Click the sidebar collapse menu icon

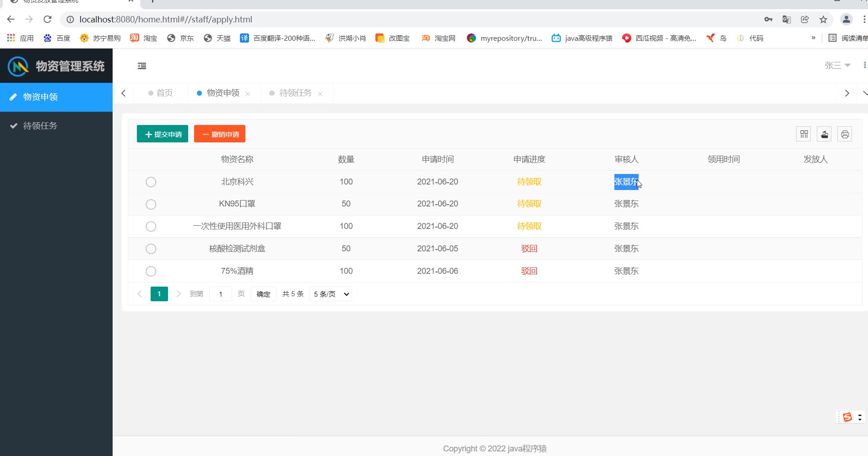(142, 66)
